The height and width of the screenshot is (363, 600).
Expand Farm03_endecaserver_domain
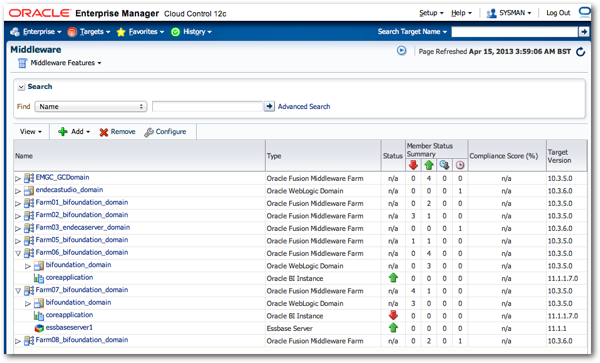pos(18,229)
